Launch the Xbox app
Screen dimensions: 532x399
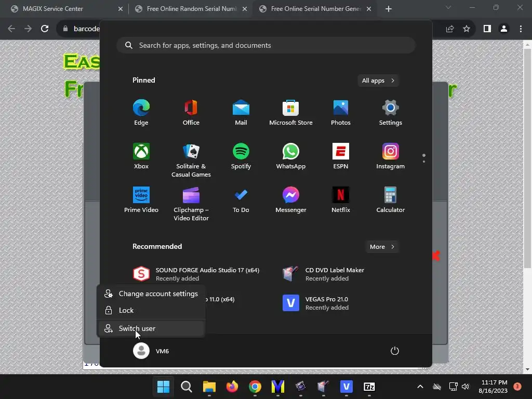pos(141,156)
